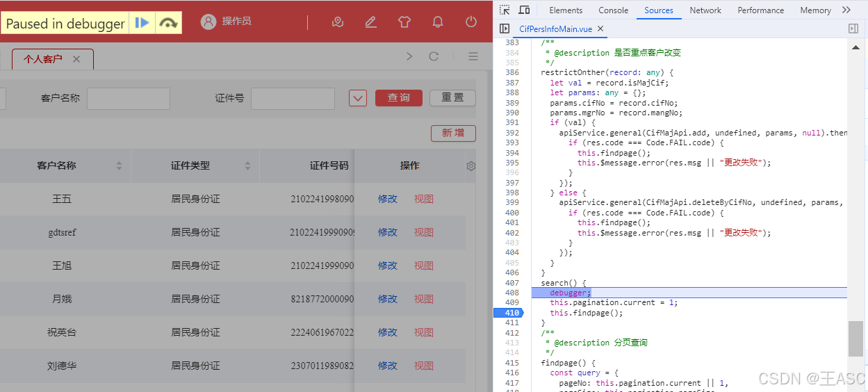Switch to the Console tab

pos(613,10)
